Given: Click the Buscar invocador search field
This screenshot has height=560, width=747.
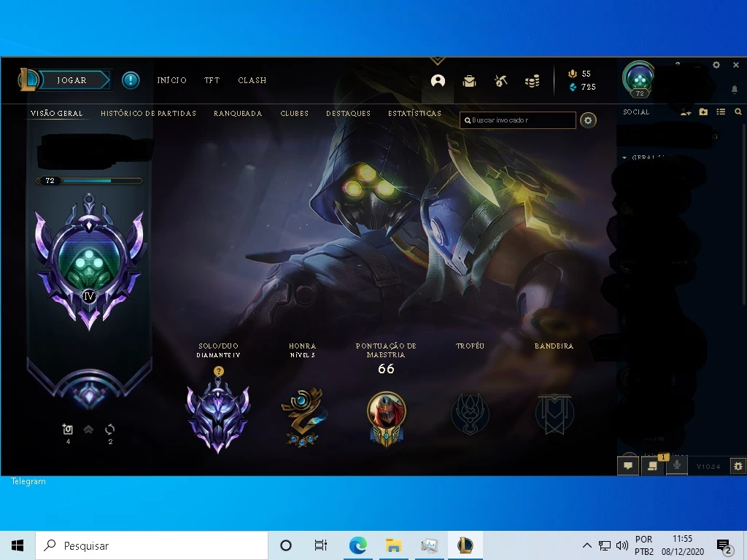Looking at the screenshot, I should (518, 120).
